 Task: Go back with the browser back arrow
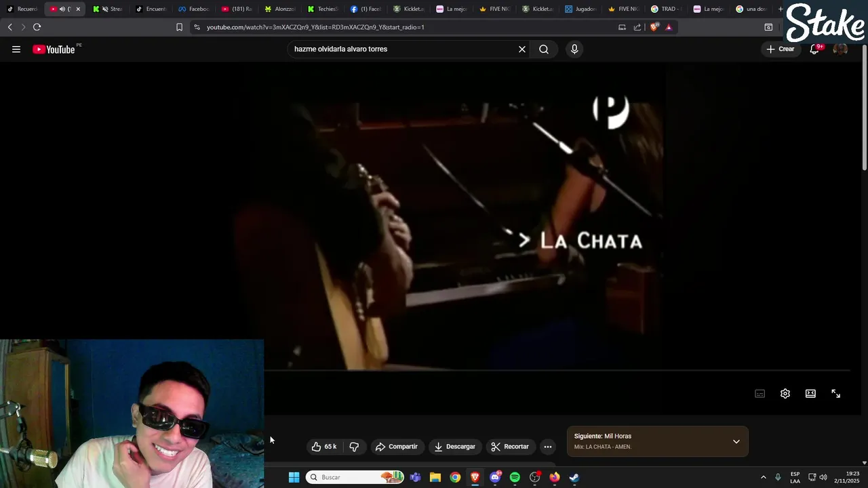point(9,27)
